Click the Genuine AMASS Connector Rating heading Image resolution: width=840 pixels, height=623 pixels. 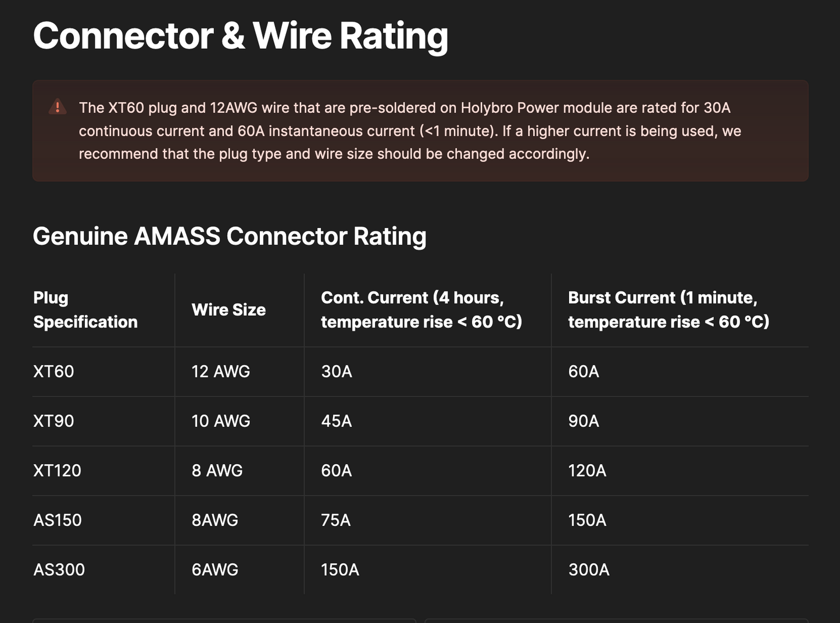[230, 236]
